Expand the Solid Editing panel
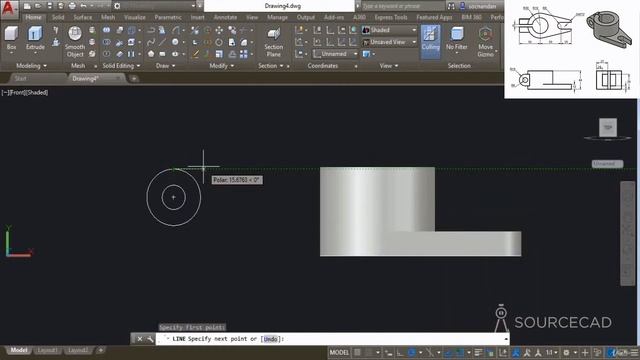 [121, 66]
